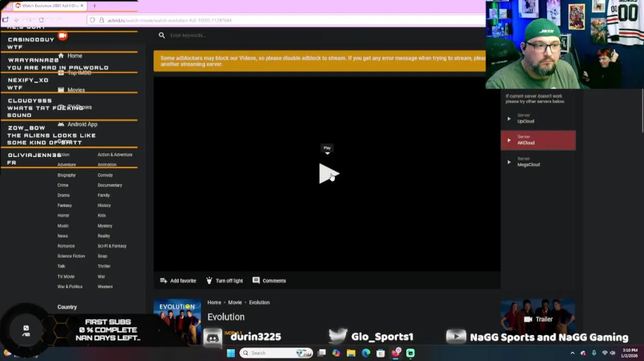Select the MegaCloud server
Image resolution: width=644 pixels, height=361 pixels.
click(x=538, y=161)
